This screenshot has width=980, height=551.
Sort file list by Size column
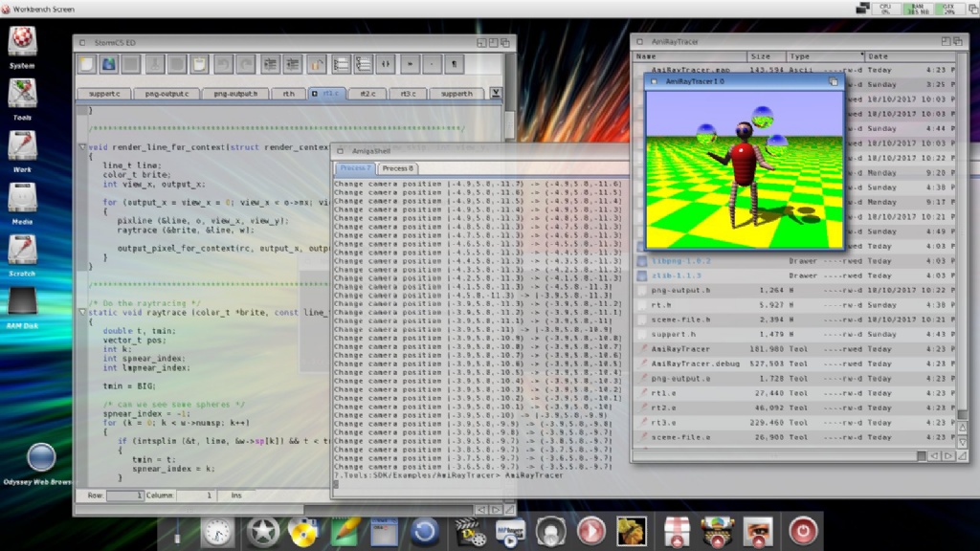pyautogui.click(x=767, y=56)
